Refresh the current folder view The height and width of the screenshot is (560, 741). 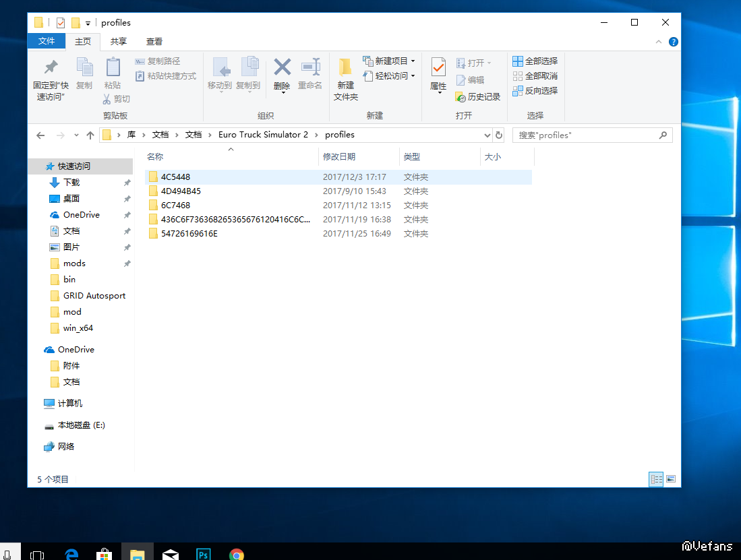coord(499,135)
